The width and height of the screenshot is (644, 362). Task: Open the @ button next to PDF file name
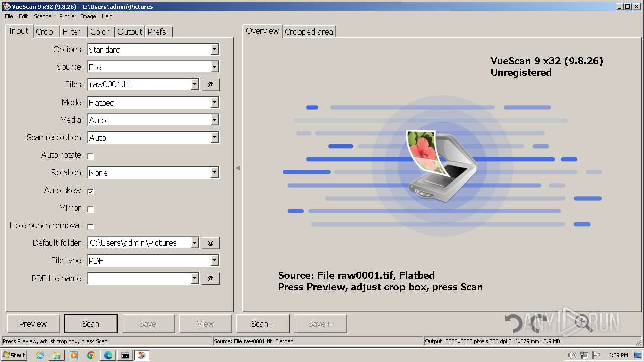pyautogui.click(x=210, y=278)
